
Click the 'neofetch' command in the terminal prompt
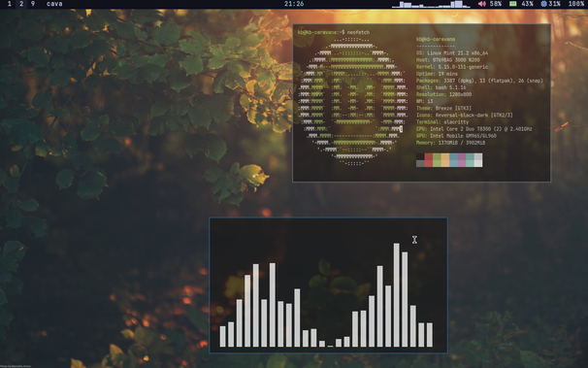pos(358,32)
